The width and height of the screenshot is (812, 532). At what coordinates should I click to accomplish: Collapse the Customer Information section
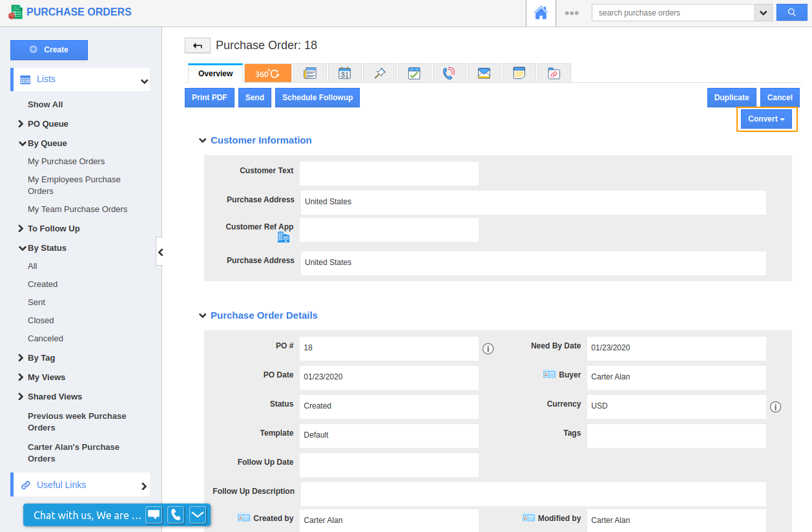[x=203, y=140]
